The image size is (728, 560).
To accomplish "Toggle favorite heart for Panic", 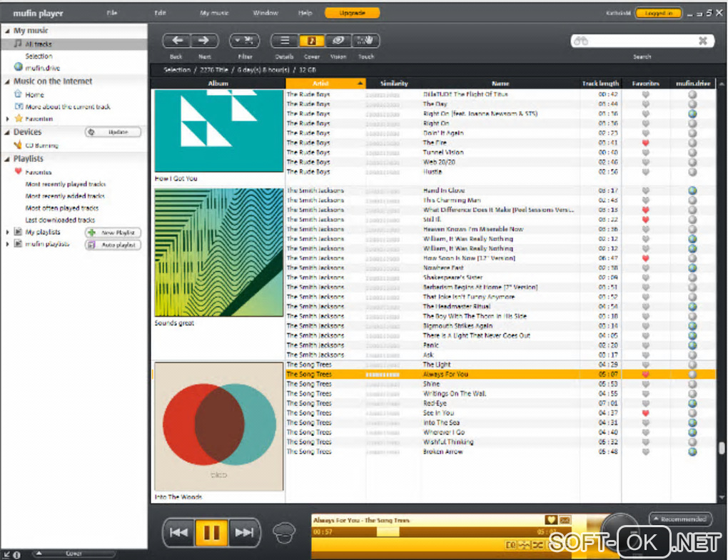I will (645, 345).
